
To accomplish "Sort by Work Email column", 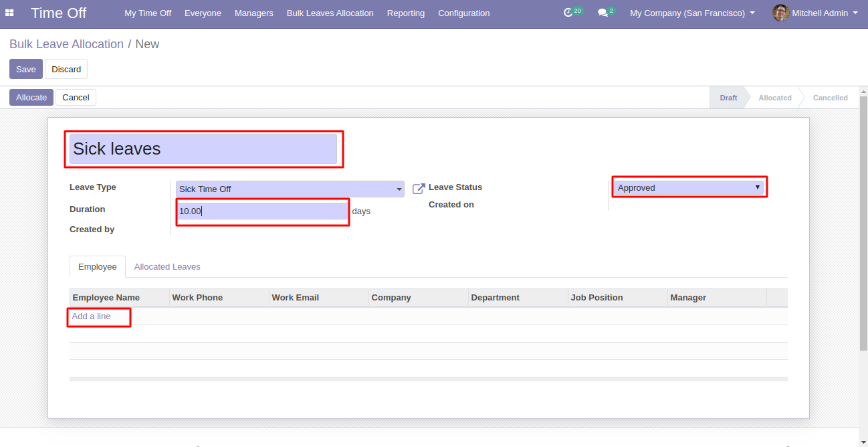I will 318,298.
